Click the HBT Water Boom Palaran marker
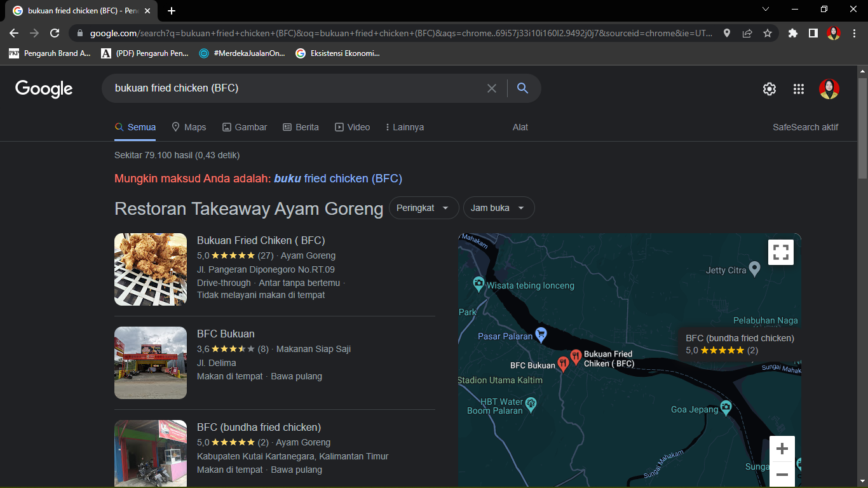This screenshot has width=868, height=488. (x=531, y=403)
